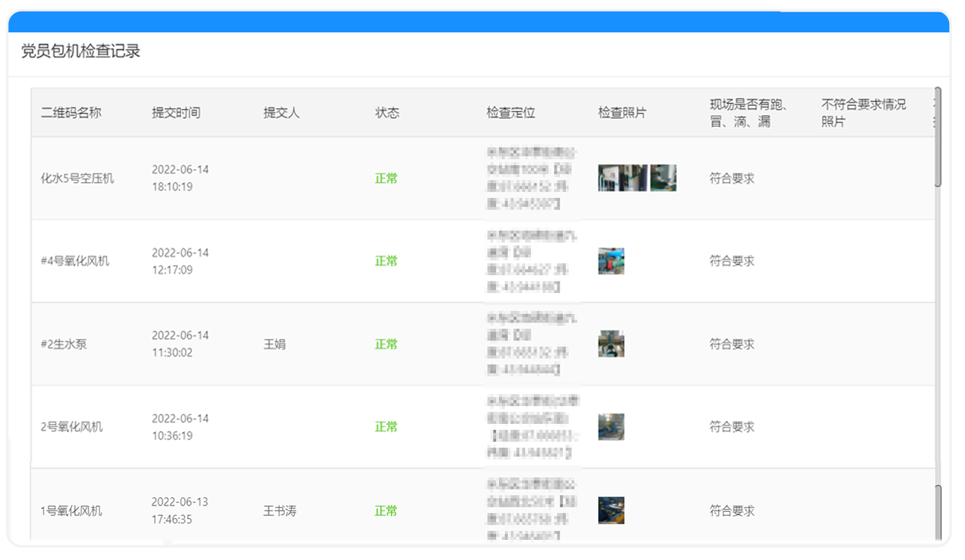
Task: Click the 二维码名称 column header
Action: [x=70, y=112]
